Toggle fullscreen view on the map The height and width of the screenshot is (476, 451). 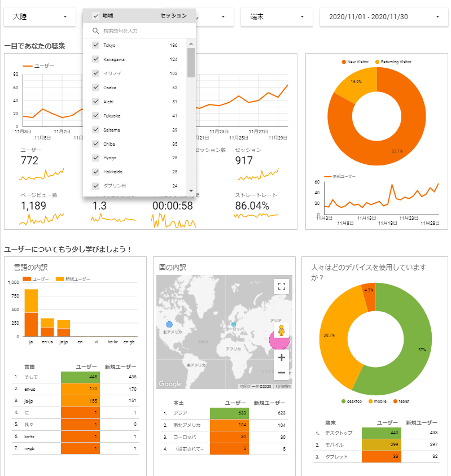click(x=281, y=286)
